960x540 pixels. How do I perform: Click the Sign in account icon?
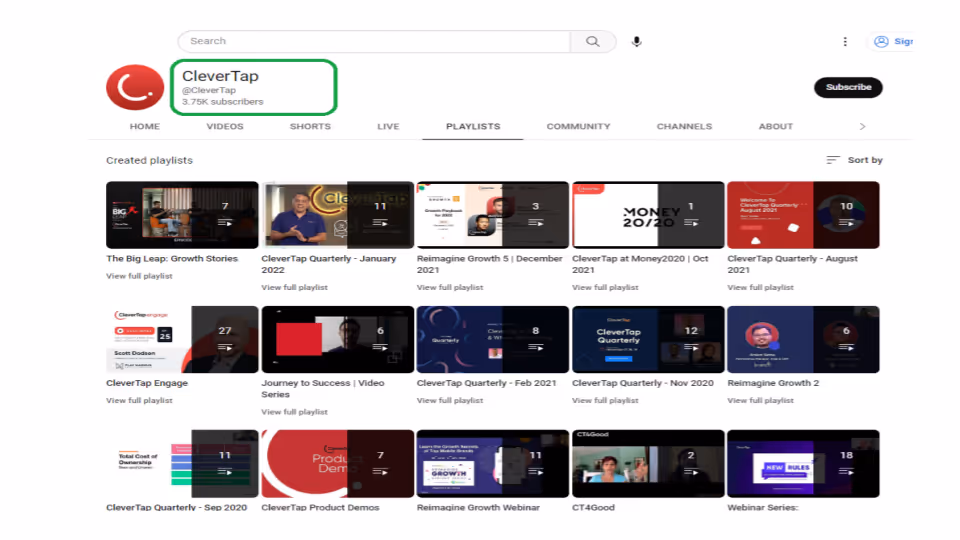pyautogui.click(x=881, y=41)
